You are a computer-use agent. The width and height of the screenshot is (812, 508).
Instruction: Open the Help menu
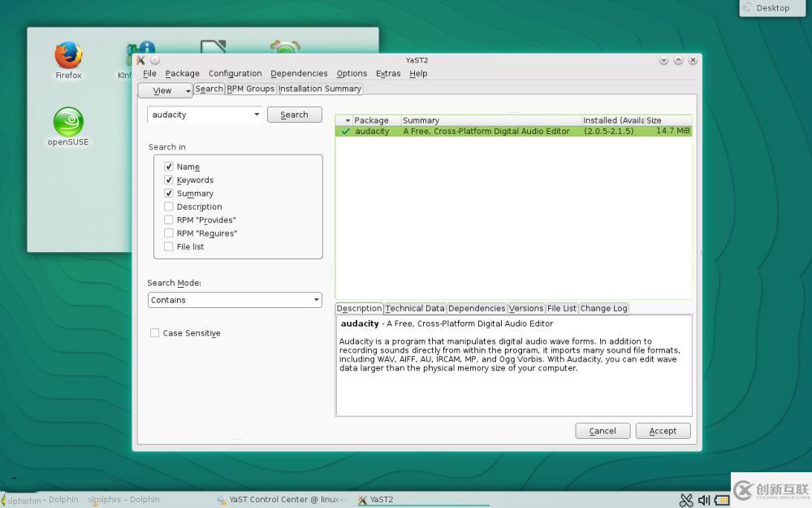pyautogui.click(x=418, y=74)
